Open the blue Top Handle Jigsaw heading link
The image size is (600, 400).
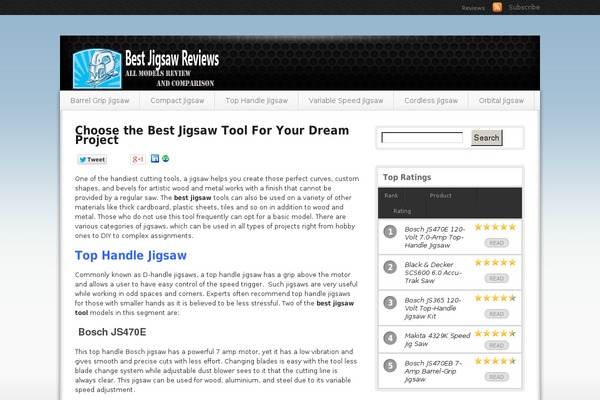130,255
